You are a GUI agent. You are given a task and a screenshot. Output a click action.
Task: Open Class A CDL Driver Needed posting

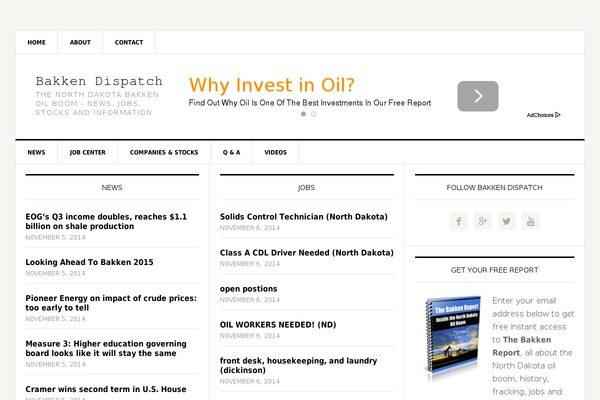[306, 253]
